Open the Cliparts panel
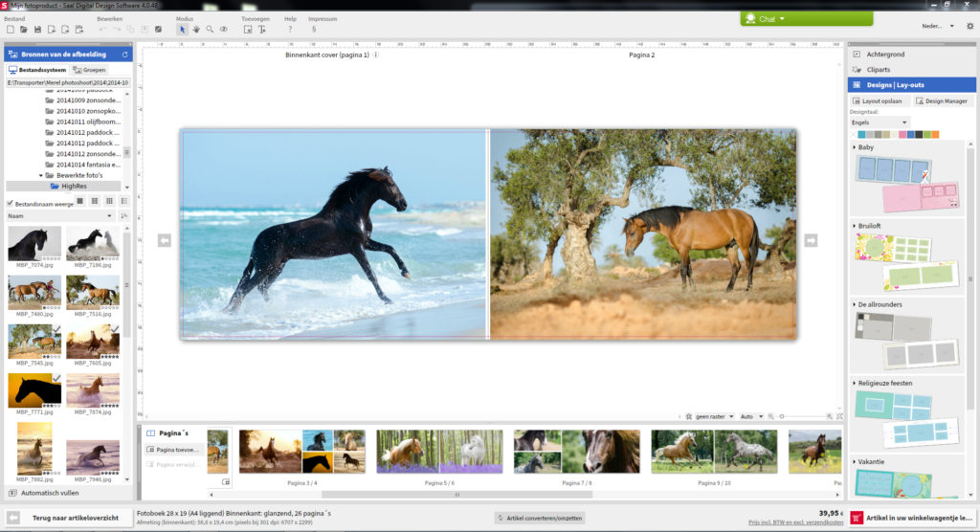980x532 pixels. (x=879, y=70)
